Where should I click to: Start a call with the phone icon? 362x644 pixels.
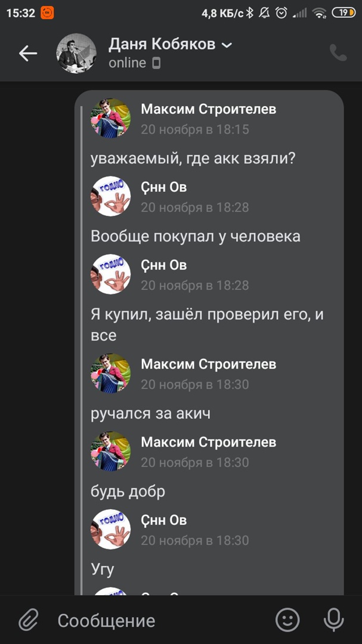[338, 53]
